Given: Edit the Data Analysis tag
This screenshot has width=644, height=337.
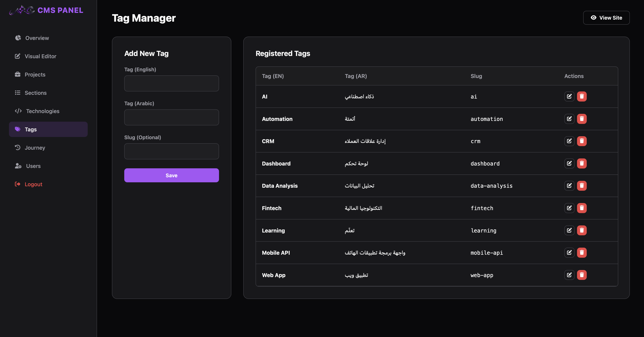Looking at the screenshot, I should point(569,186).
